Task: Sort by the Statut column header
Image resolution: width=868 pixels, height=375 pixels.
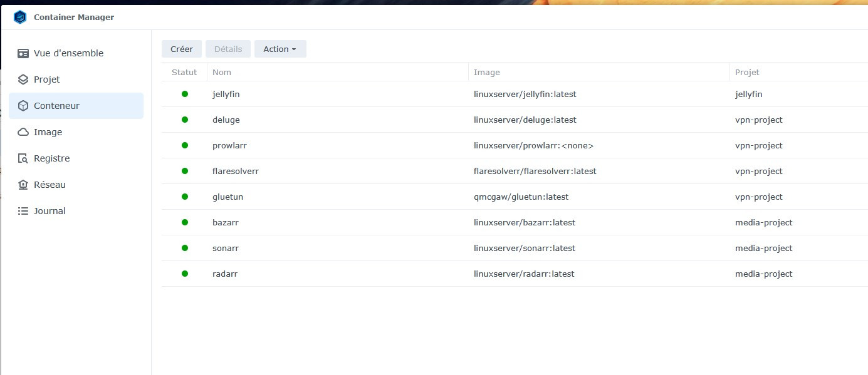Action: 184,72
